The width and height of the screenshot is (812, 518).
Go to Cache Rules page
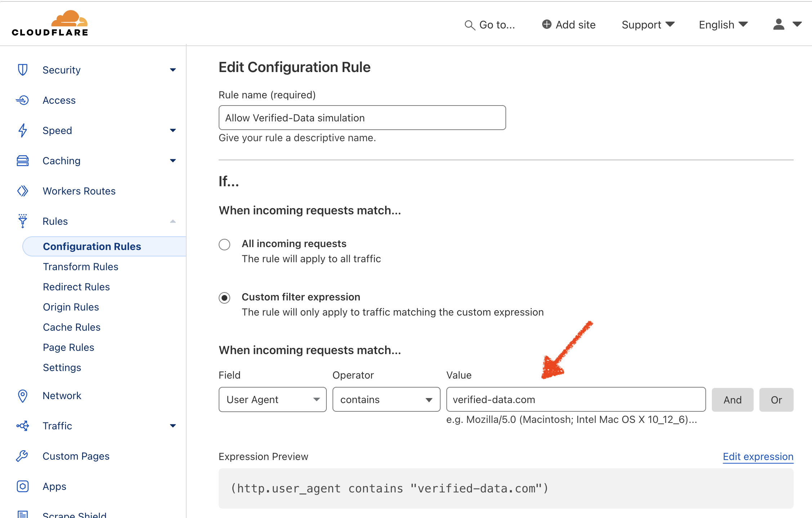(x=71, y=327)
